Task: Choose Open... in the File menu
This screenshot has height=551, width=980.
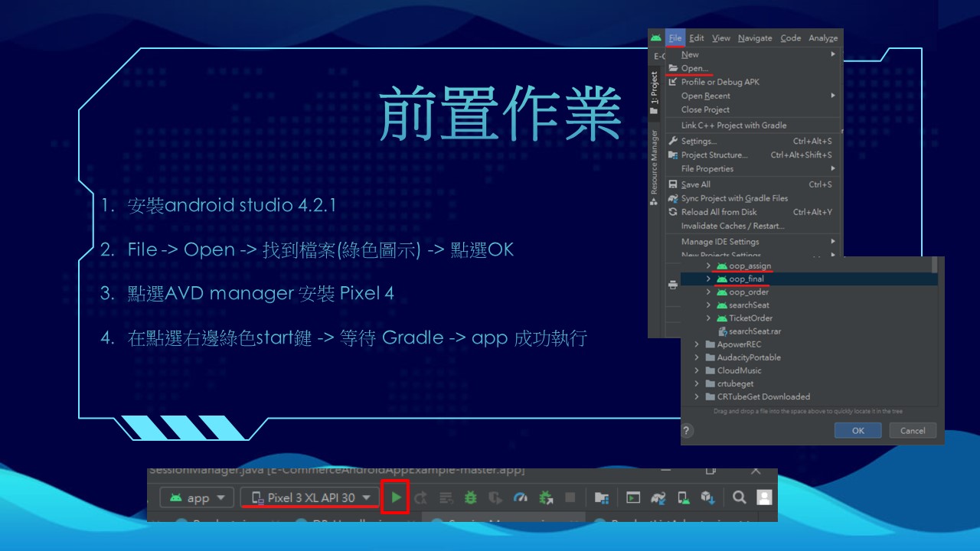Action: point(753,68)
